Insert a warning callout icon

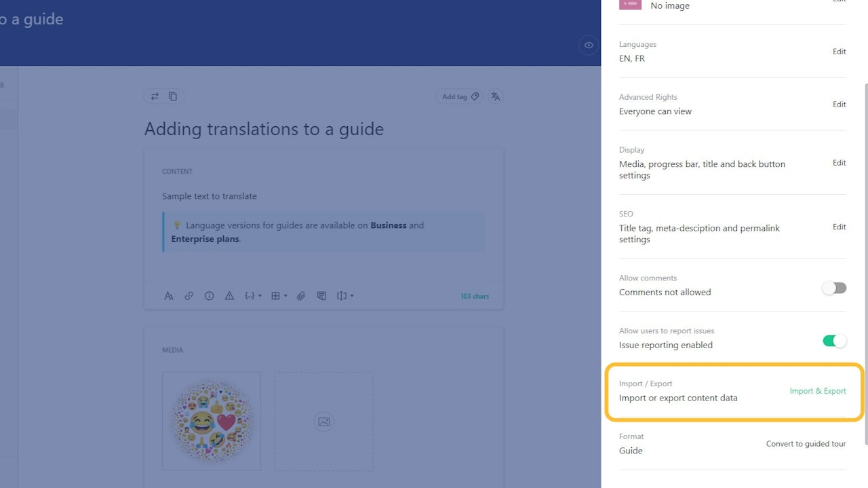230,295
